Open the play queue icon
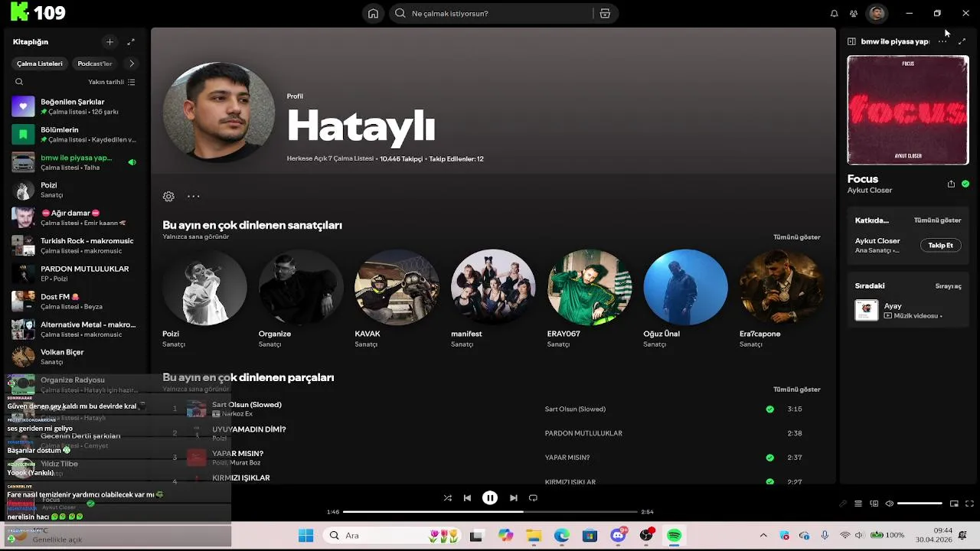 tap(858, 504)
